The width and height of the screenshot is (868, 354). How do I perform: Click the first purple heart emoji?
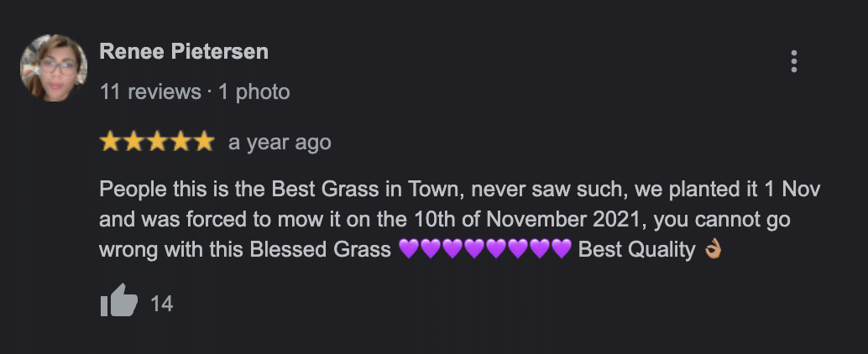pyautogui.click(x=409, y=249)
